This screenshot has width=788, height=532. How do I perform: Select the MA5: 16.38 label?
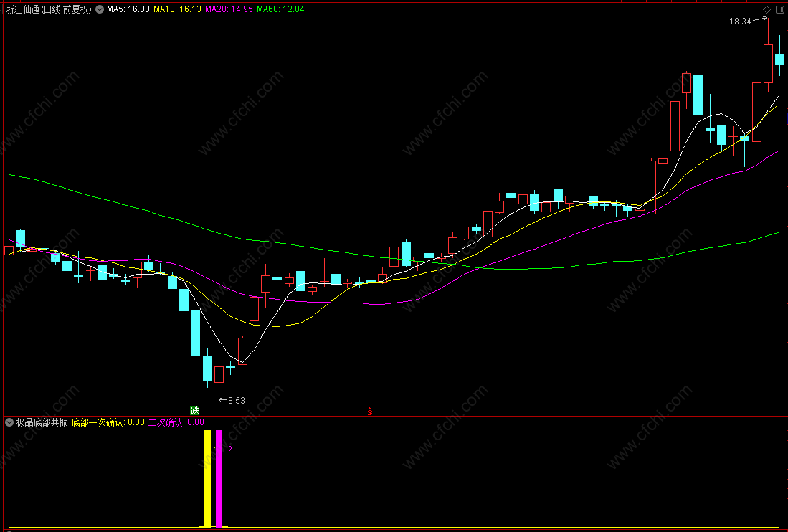tap(128, 9)
